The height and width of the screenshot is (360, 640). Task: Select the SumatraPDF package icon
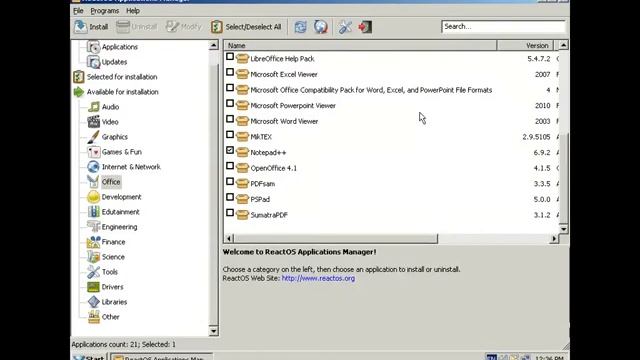click(x=242, y=215)
